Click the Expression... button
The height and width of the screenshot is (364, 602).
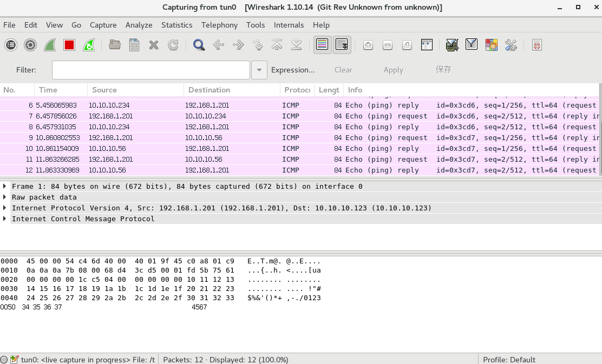293,70
